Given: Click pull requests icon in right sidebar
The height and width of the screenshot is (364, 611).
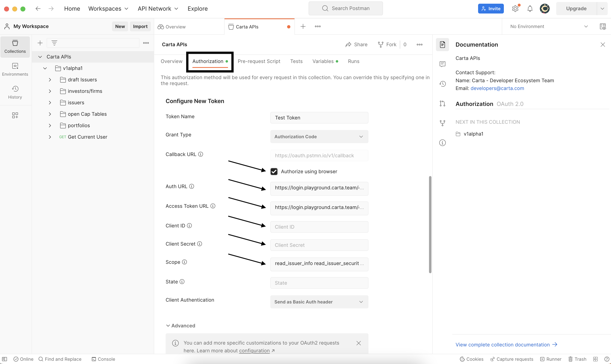Looking at the screenshot, I should [442, 103].
